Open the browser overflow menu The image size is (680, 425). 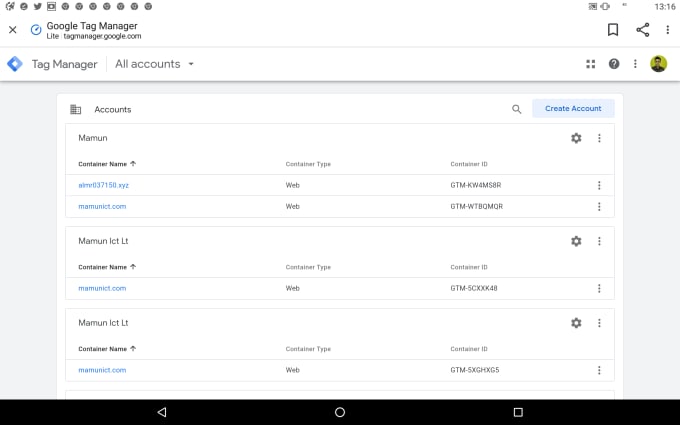(x=667, y=30)
